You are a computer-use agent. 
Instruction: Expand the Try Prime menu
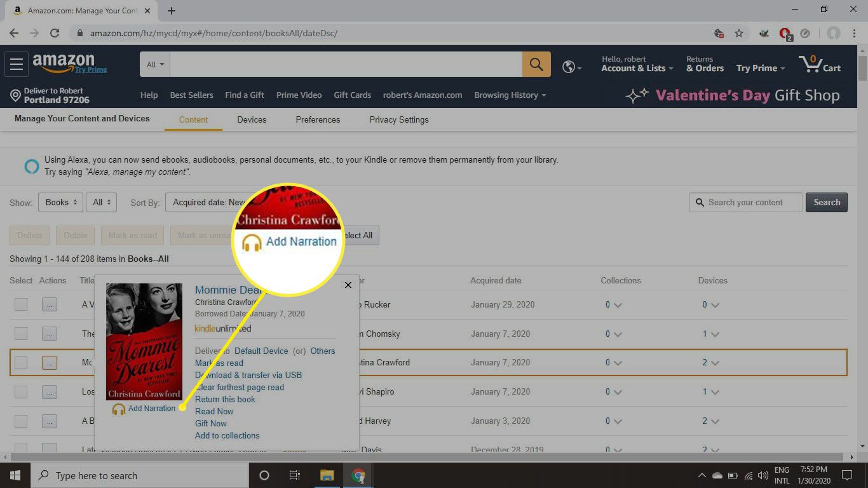pyautogui.click(x=761, y=68)
